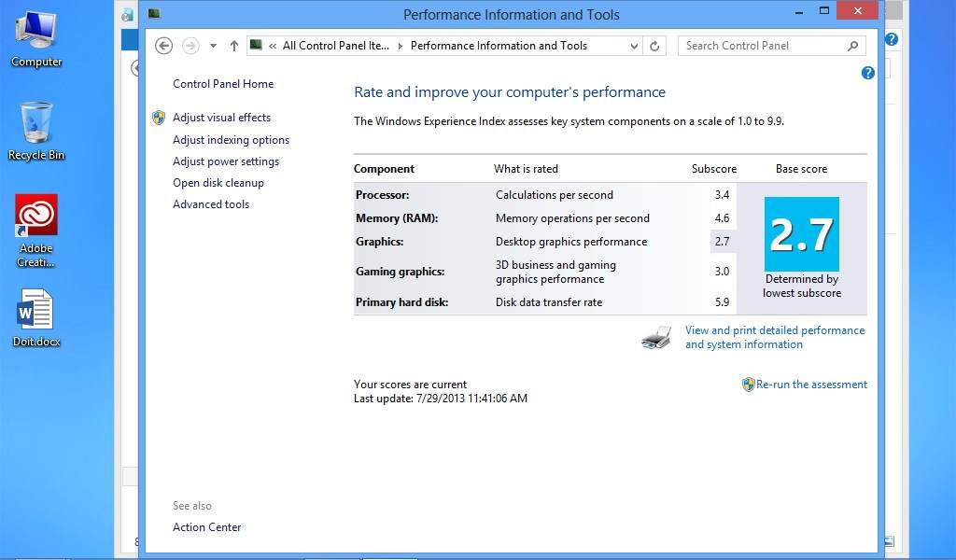Click the title bar window icon
Screen dimensions: 956x560
point(154,13)
